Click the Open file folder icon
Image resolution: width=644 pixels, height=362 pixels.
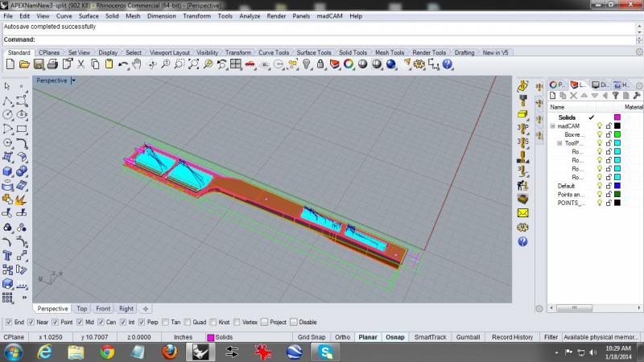(24, 64)
